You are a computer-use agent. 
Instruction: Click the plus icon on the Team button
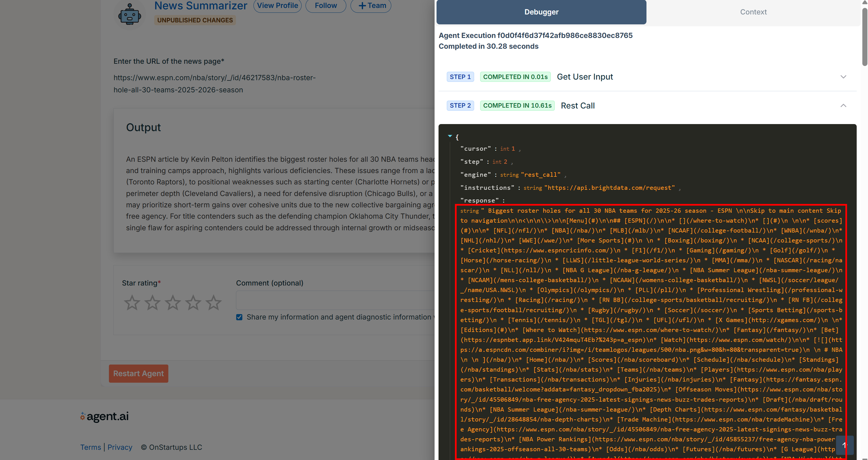coord(362,5)
